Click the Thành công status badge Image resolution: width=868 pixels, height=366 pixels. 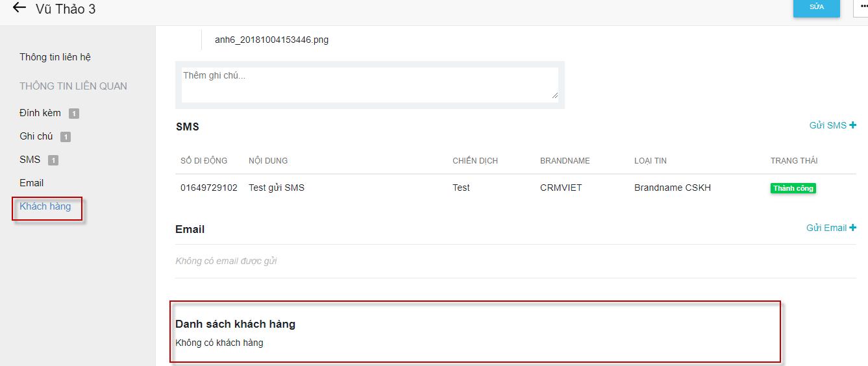click(793, 188)
